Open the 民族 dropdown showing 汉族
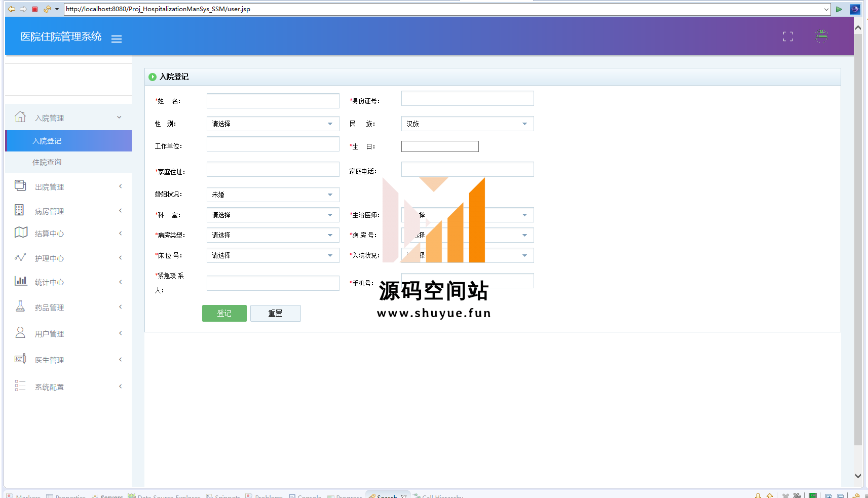The image size is (868, 498). click(467, 124)
